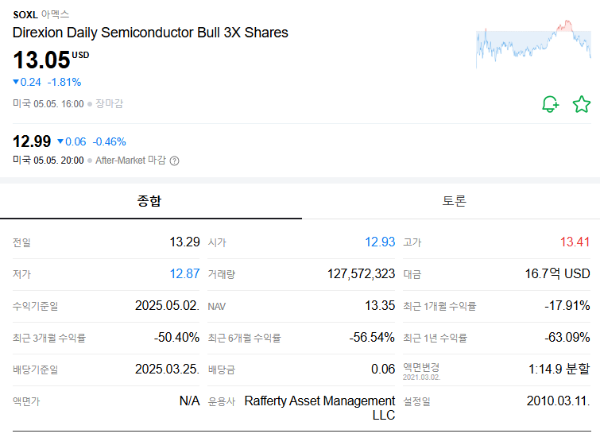
Task: Click the 전일 value 13.29
Action: click(x=185, y=242)
